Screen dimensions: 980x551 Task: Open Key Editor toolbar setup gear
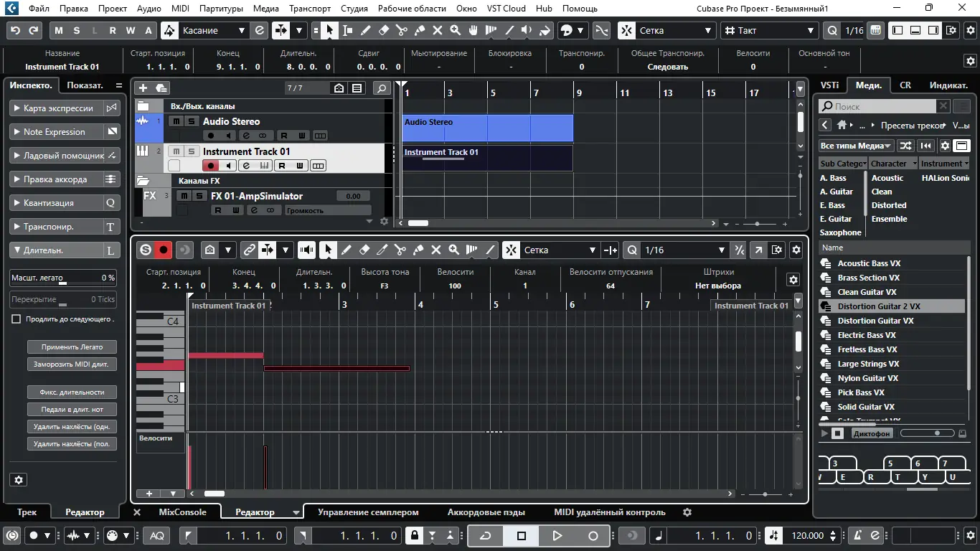click(796, 250)
